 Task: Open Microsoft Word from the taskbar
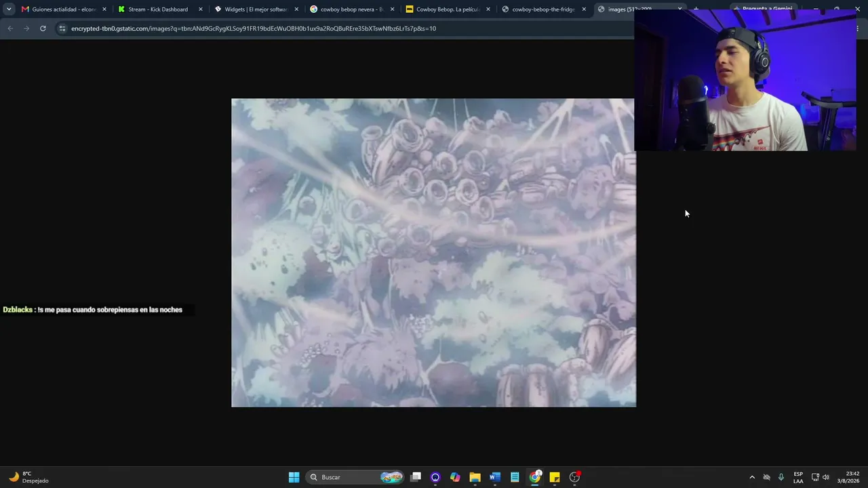pos(495,477)
